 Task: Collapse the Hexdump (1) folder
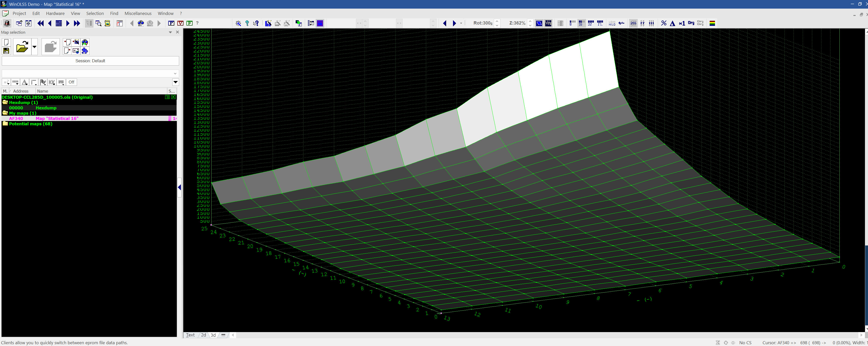[x=5, y=102]
